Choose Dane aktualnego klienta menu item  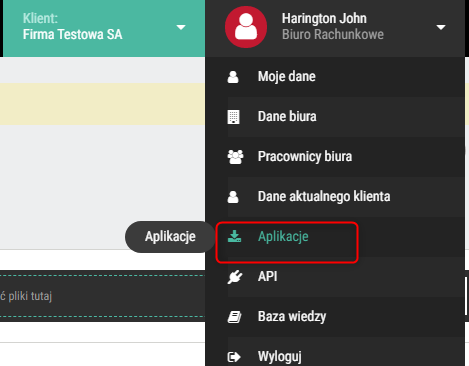[335, 197]
